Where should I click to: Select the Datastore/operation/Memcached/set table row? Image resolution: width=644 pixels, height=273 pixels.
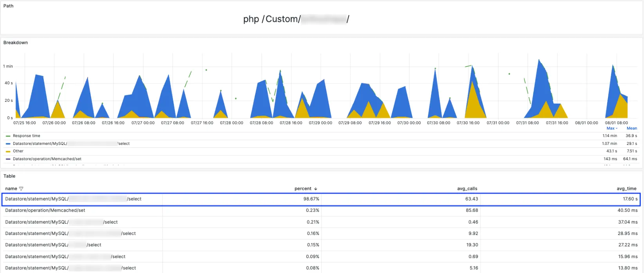click(321, 210)
